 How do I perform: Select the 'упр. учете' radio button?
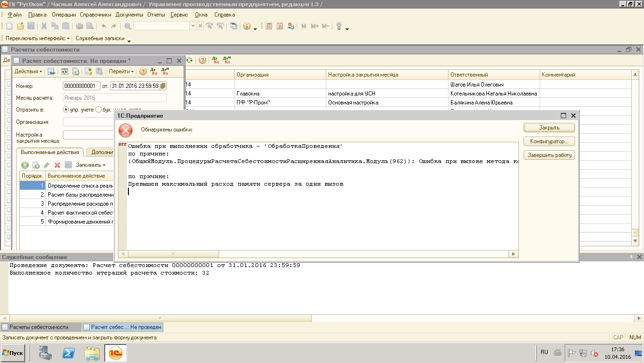click(66, 110)
